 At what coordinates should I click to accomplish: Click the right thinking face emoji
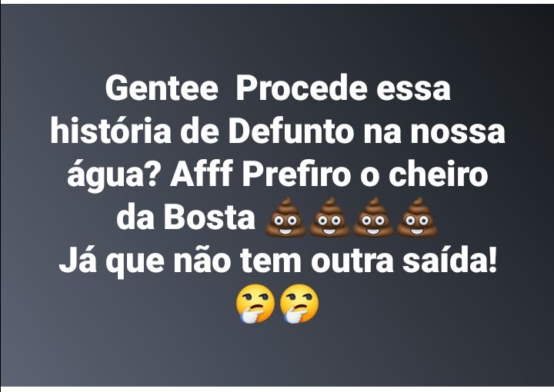[299, 304]
